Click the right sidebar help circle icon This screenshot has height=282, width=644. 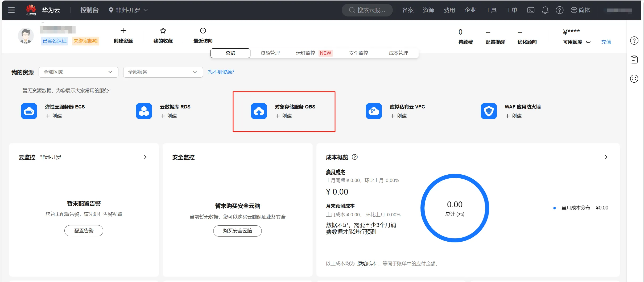coord(634,41)
